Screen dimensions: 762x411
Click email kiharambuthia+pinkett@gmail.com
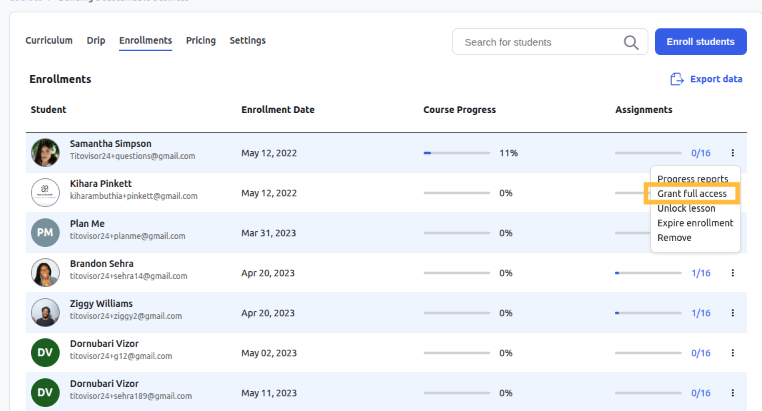point(134,196)
